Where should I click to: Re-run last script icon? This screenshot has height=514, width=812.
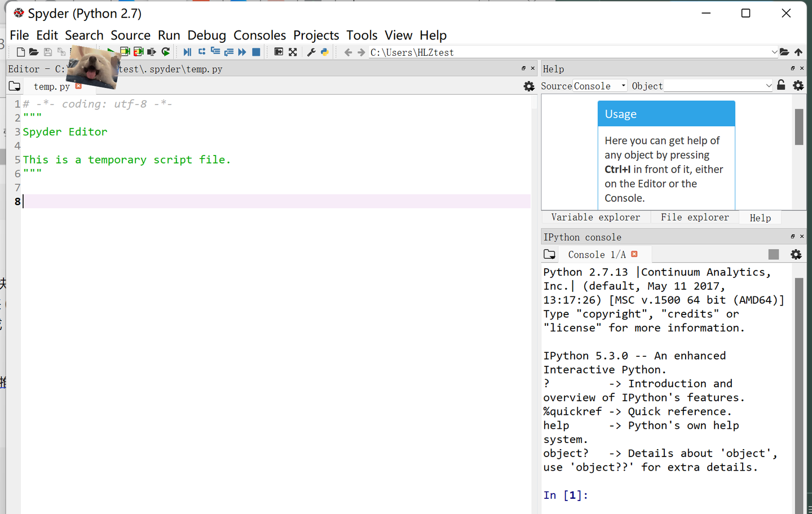coord(165,52)
